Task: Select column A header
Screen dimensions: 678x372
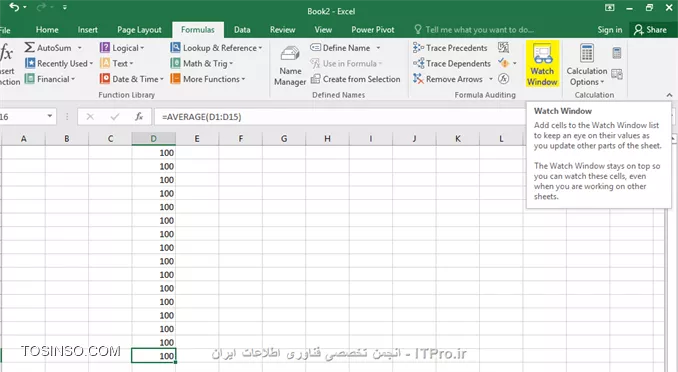Action: 23,139
